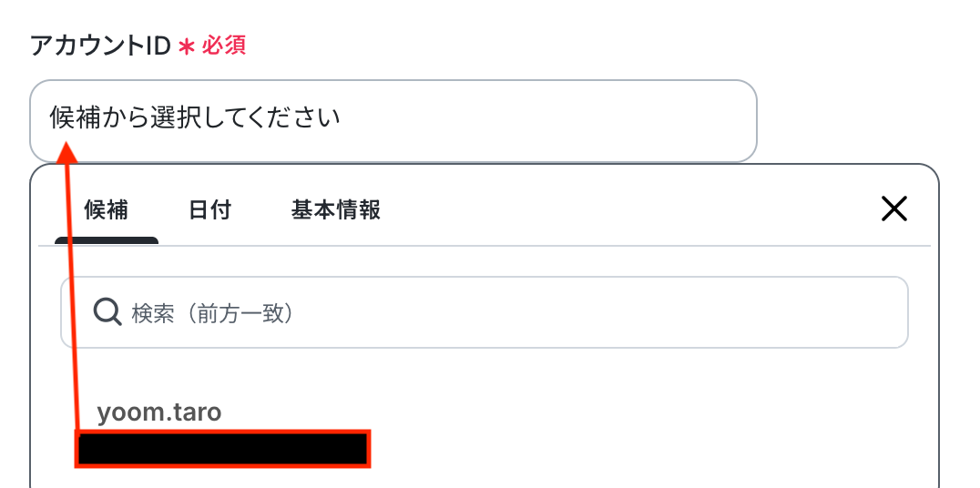Click the 候補から選択してください placeholder text
Viewport: 980px width, 488px height.
[195, 118]
